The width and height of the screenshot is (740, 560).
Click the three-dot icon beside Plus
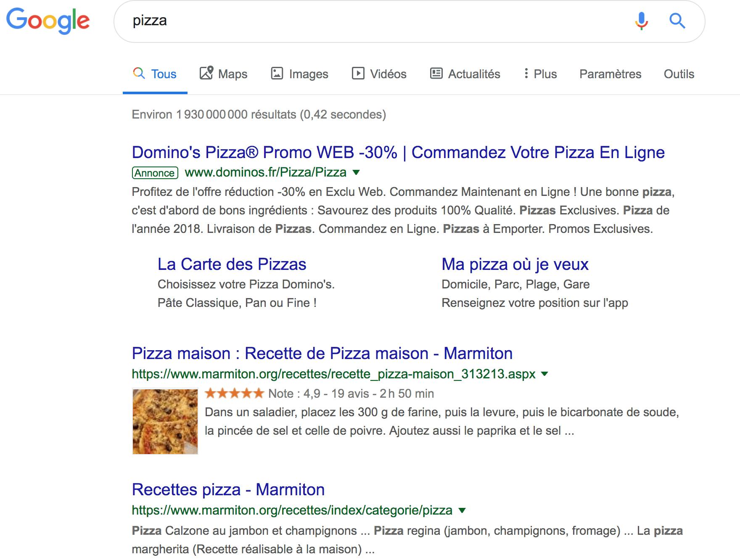pyautogui.click(x=526, y=74)
